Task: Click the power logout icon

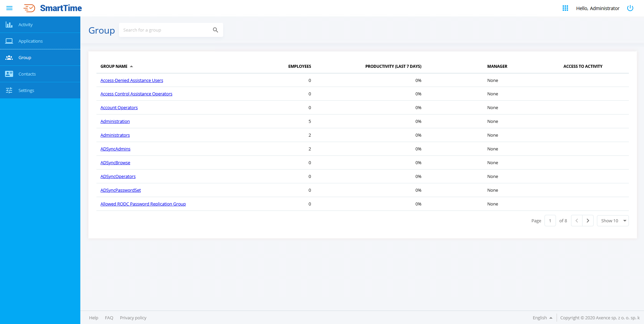Action: tap(630, 8)
